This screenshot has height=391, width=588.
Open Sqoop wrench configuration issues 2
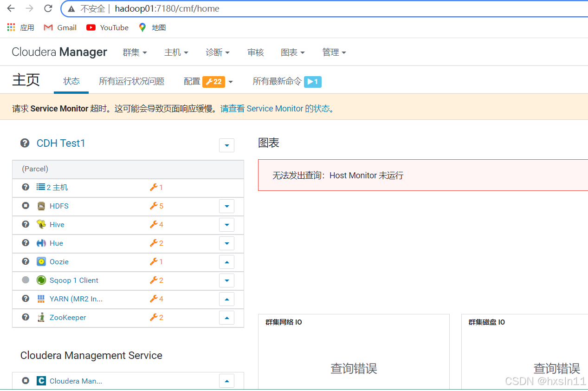point(156,280)
